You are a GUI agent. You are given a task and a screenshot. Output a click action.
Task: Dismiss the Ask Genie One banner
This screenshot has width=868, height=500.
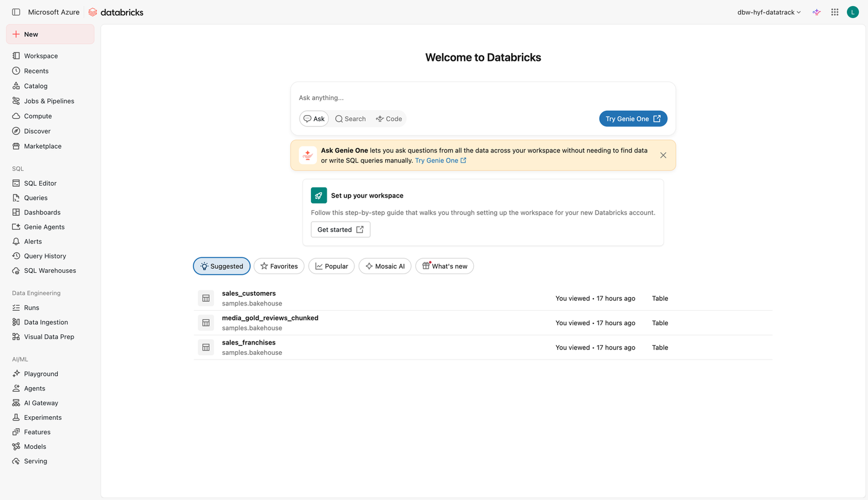663,155
